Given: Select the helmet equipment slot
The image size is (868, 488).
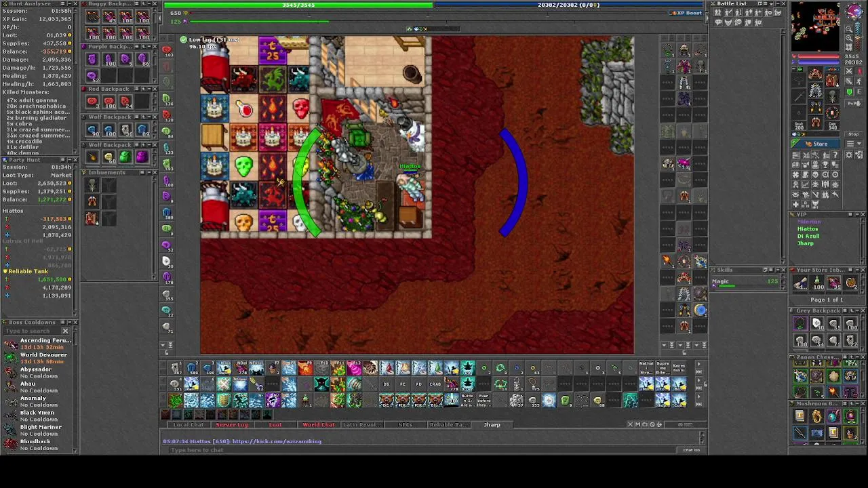Looking at the screenshot, I should click(816, 74).
